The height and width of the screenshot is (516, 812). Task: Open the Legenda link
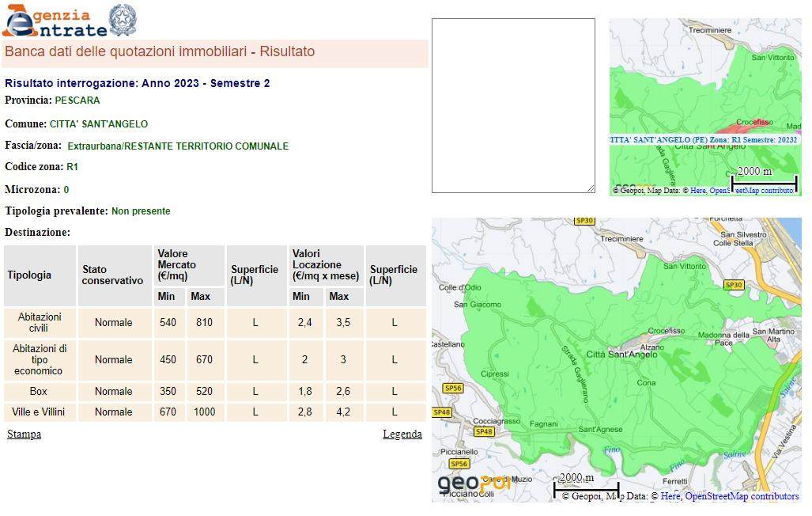pos(402,434)
